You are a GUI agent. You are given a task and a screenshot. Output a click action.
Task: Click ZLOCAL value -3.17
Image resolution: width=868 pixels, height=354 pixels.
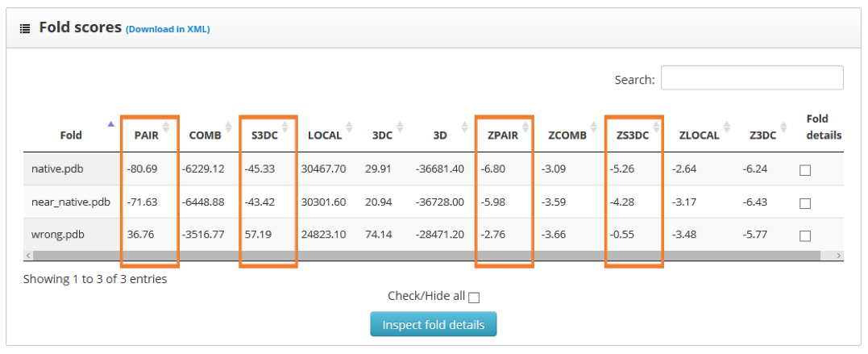point(684,202)
